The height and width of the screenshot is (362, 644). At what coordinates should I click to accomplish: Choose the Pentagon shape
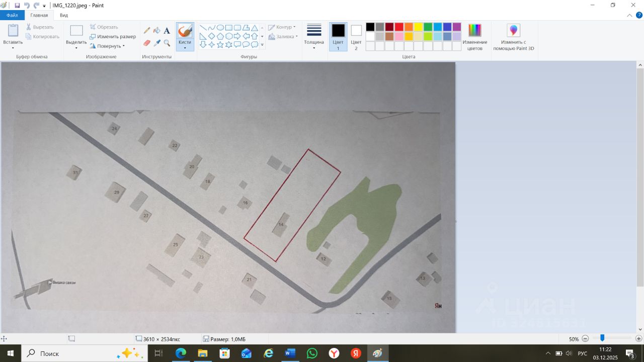pos(220,36)
